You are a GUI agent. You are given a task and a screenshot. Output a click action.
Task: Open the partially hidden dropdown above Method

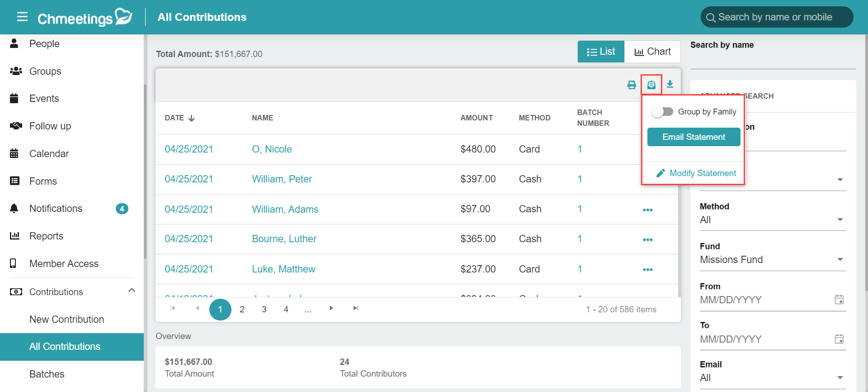[840, 180]
